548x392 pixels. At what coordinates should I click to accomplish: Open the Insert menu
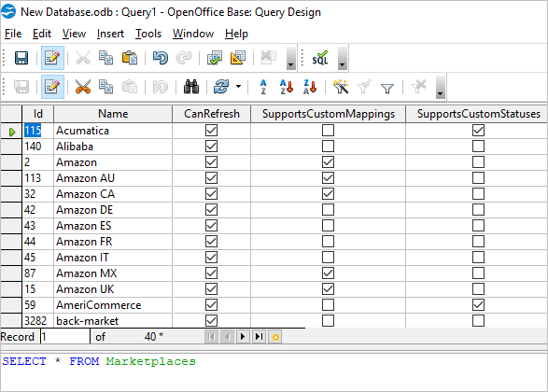pos(110,34)
